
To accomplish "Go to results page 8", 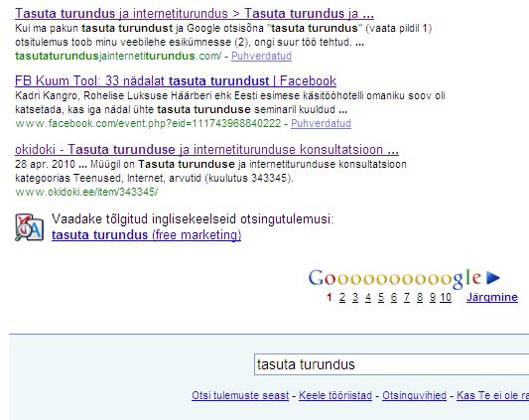I will point(420,297).
